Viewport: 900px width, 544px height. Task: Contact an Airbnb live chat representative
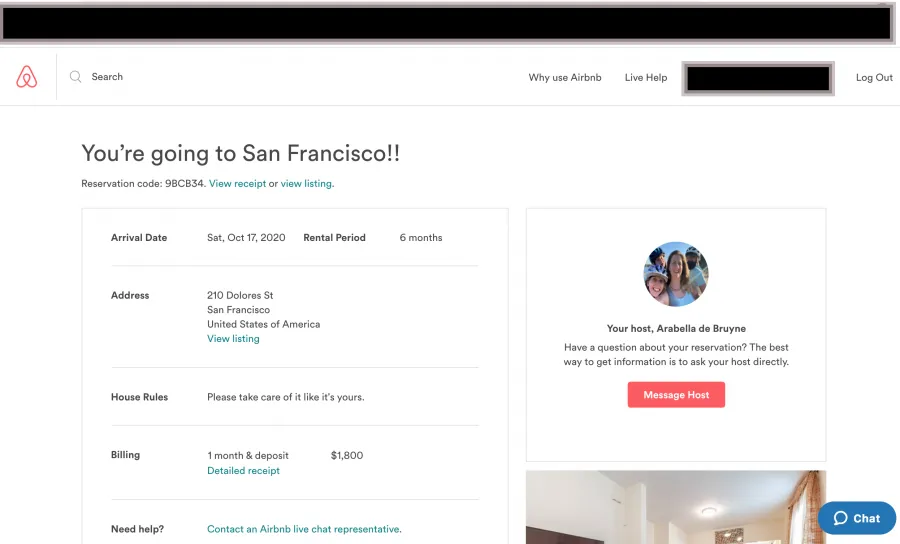(x=304, y=529)
